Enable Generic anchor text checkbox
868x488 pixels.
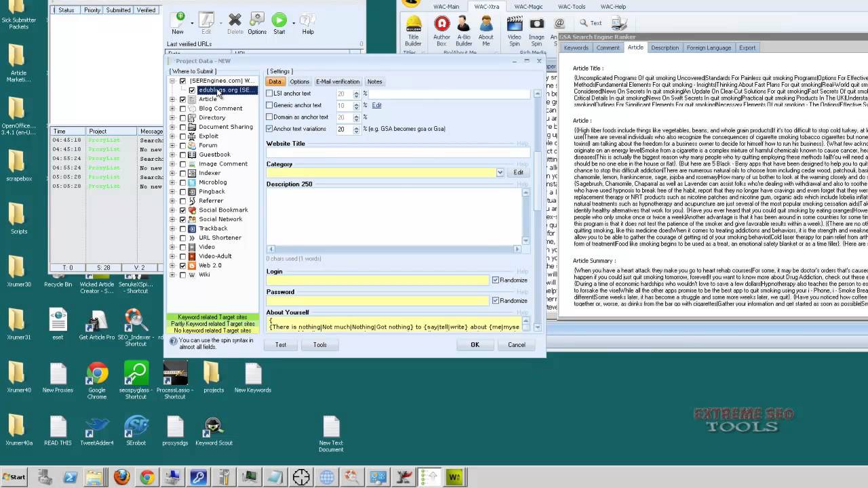pyautogui.click(x=270, y=105)
